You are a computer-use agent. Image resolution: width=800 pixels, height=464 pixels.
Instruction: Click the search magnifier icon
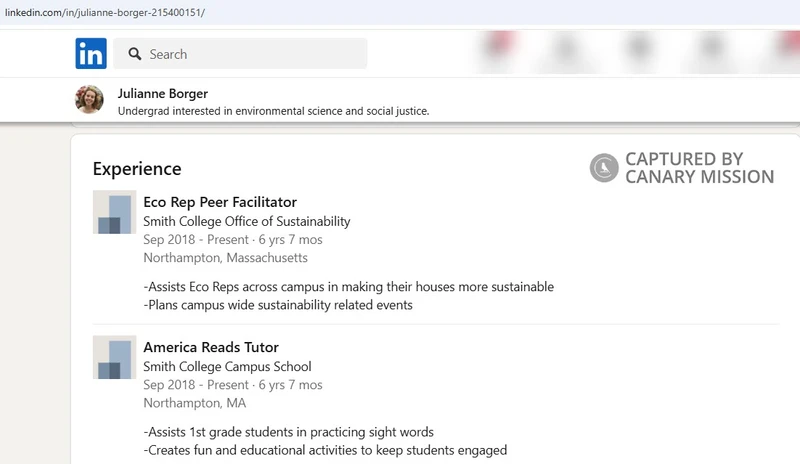point(135,54)
